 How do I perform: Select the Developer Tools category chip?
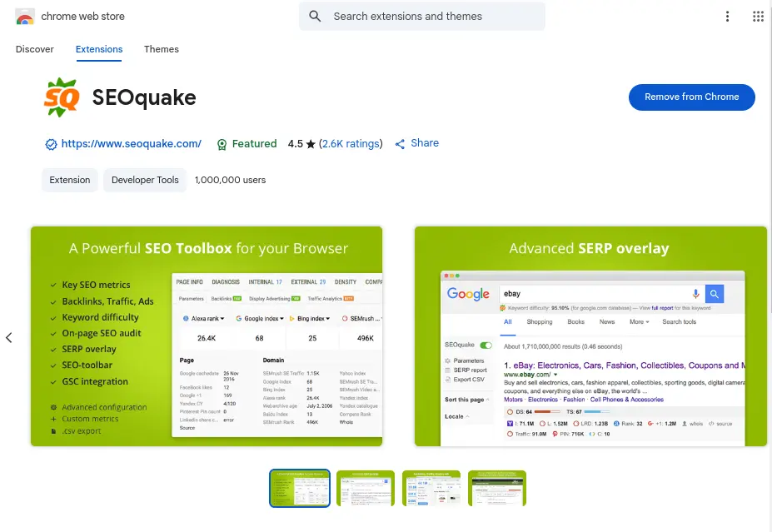coord(145,180)
